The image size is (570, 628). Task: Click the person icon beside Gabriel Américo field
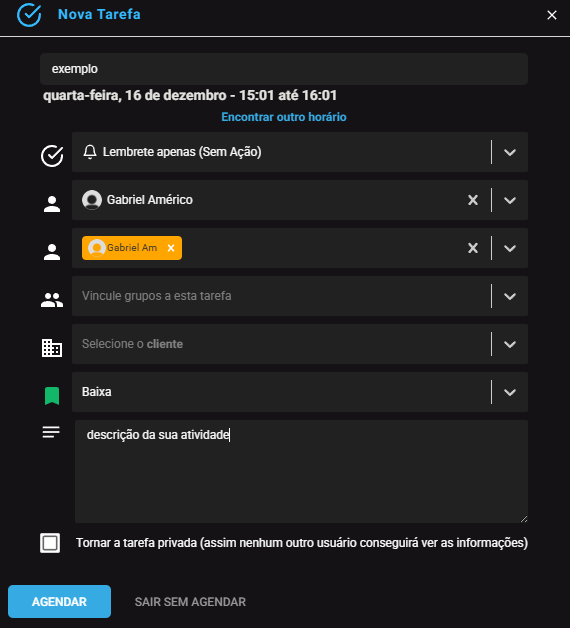click(x=52, y=204)
